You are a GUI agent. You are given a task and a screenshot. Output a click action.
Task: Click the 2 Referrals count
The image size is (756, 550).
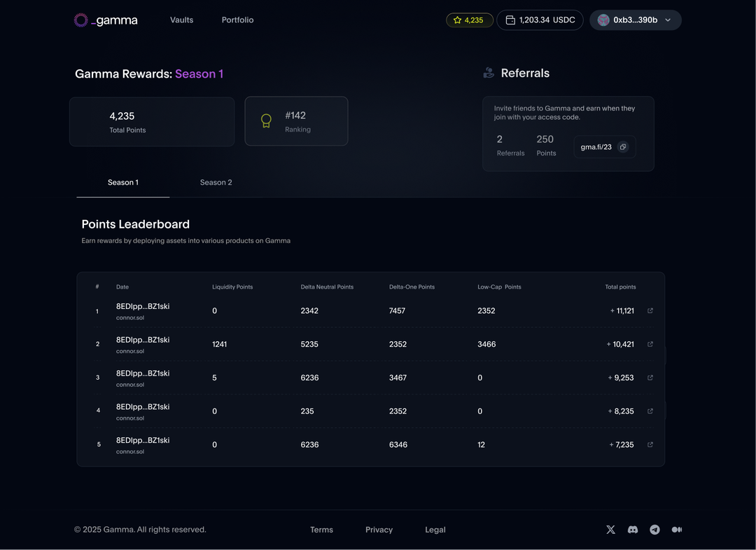pos(500,139)
